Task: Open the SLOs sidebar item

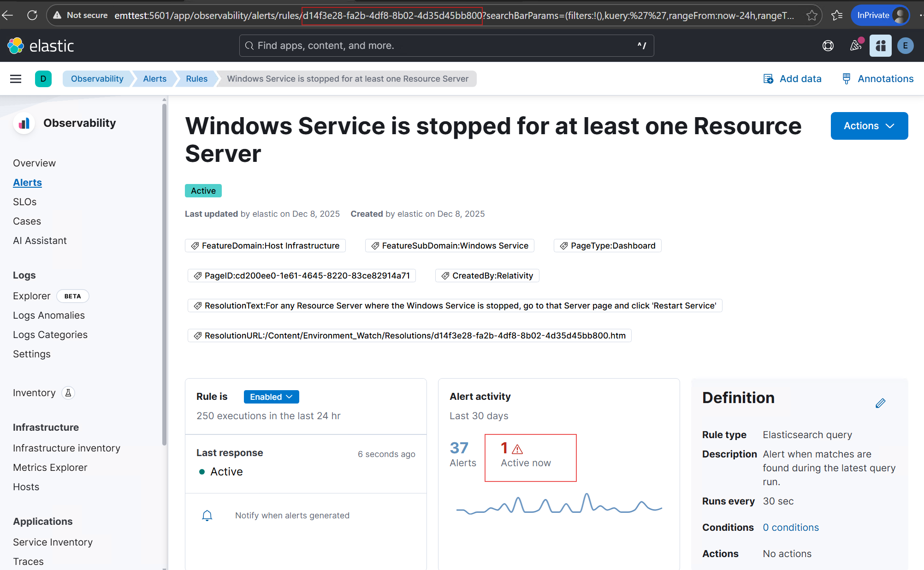Action: (25, 202)
